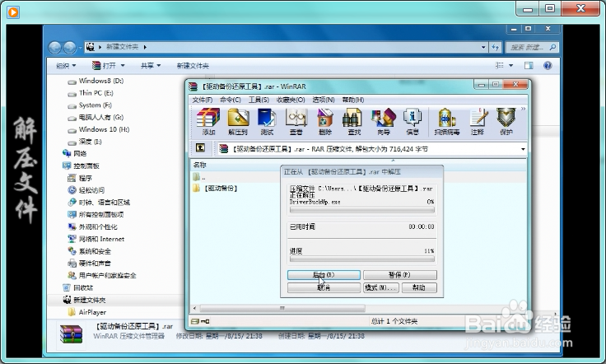Screen dimensions: 606x364
Task: Click the Explorer refresh button
Action: 496,47
